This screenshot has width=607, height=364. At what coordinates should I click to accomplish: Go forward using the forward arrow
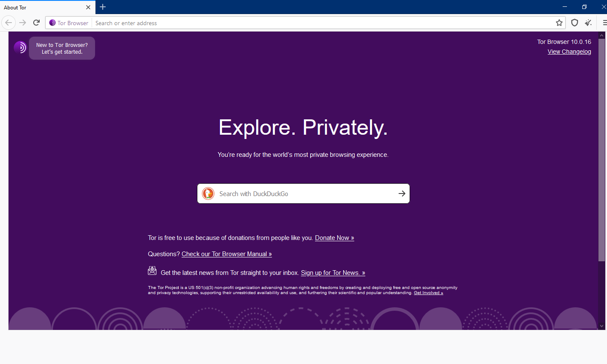point(23,23)
